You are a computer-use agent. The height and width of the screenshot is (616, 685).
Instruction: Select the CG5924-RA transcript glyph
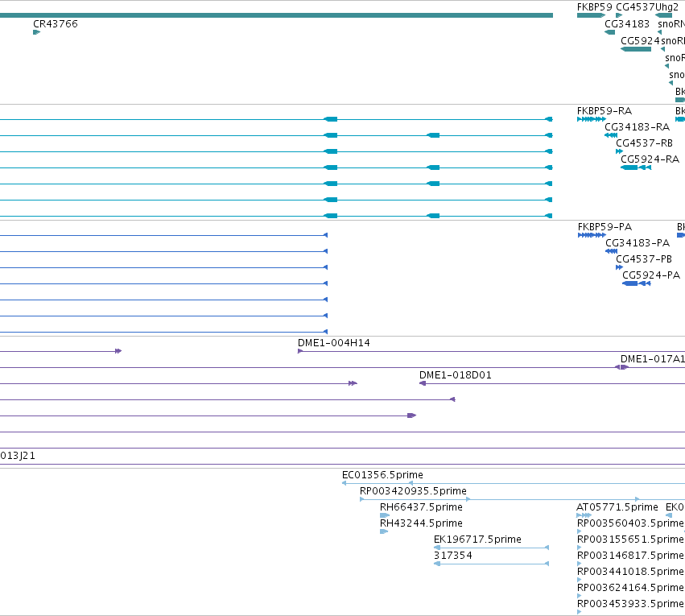[x=636, y=167]
